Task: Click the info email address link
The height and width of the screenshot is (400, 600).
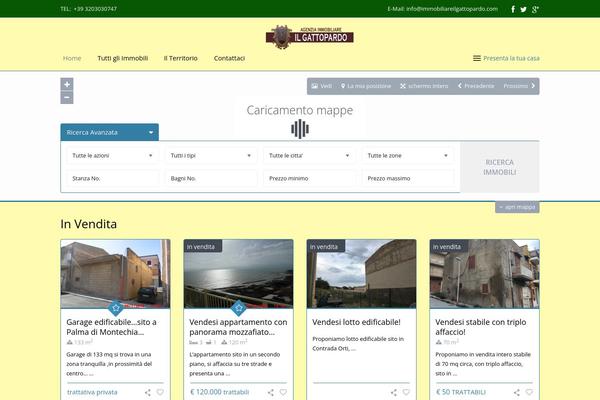Action: [x=452, y=8]
